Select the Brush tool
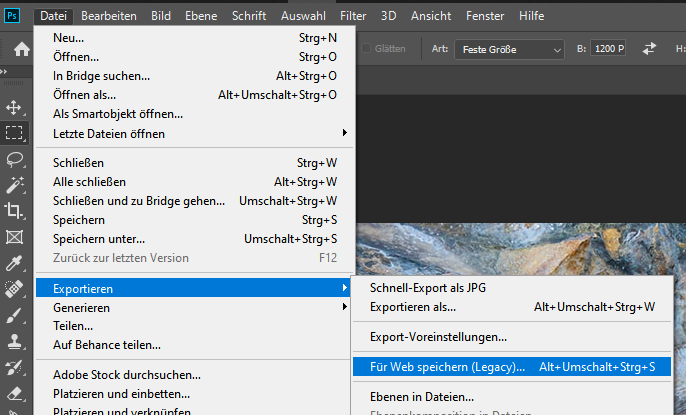The width and height of the screenshot is (686, 415). click(x=14, y=316)
